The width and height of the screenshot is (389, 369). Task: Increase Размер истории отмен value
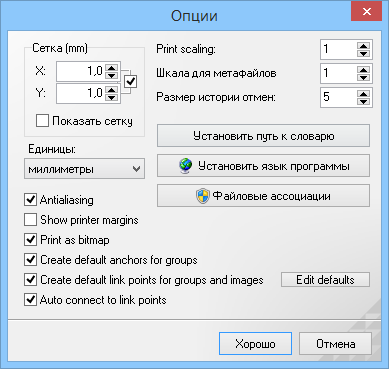[363, 94]
